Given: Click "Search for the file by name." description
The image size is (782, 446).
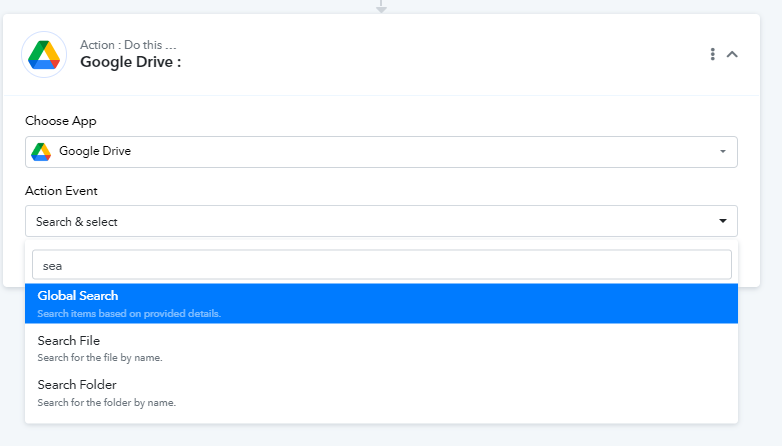Looking at the screenshot, I should tap(100, 358).
